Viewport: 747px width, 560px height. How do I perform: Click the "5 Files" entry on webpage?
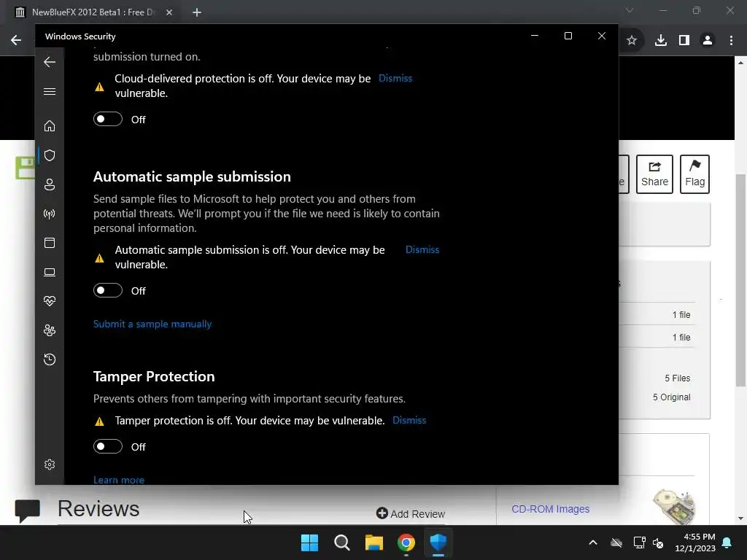(x=678, y=378)
